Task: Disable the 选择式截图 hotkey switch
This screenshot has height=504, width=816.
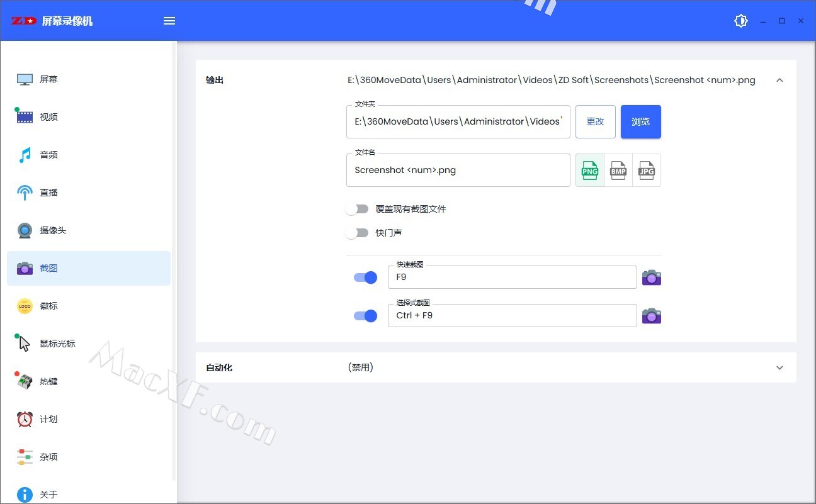Action: click(365, 316)
